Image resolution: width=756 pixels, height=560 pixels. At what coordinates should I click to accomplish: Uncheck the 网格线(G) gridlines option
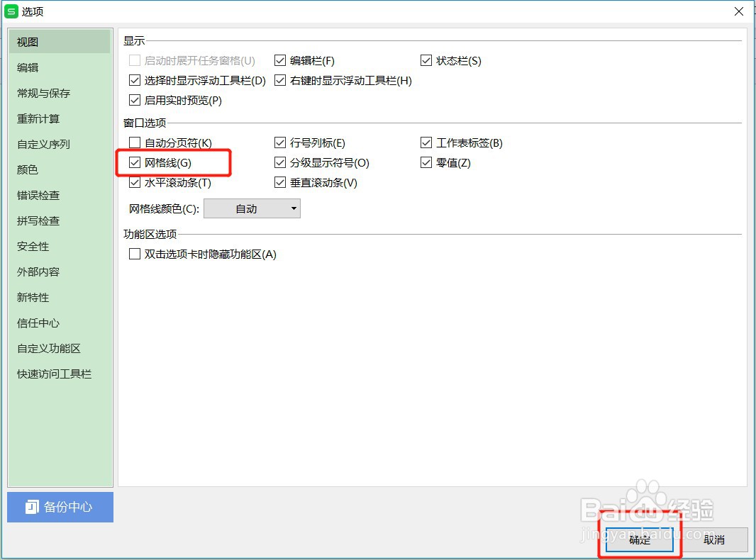click(x=135, y=162)
